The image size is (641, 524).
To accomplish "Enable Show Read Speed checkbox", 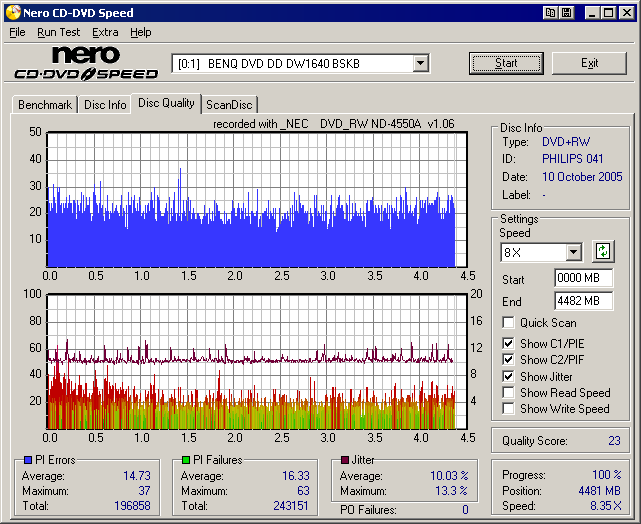I will point(508,393).
